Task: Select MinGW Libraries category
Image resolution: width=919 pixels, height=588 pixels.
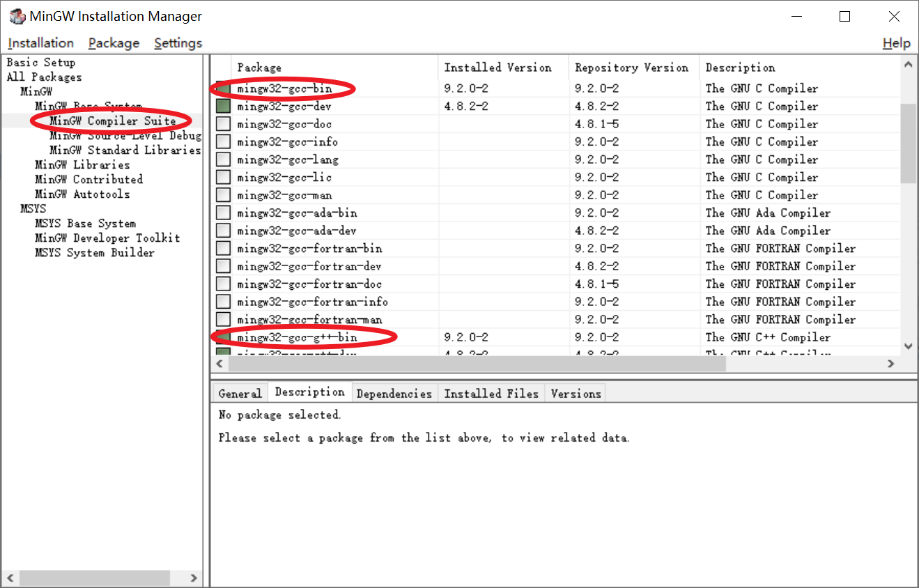Action: point(82,165)
